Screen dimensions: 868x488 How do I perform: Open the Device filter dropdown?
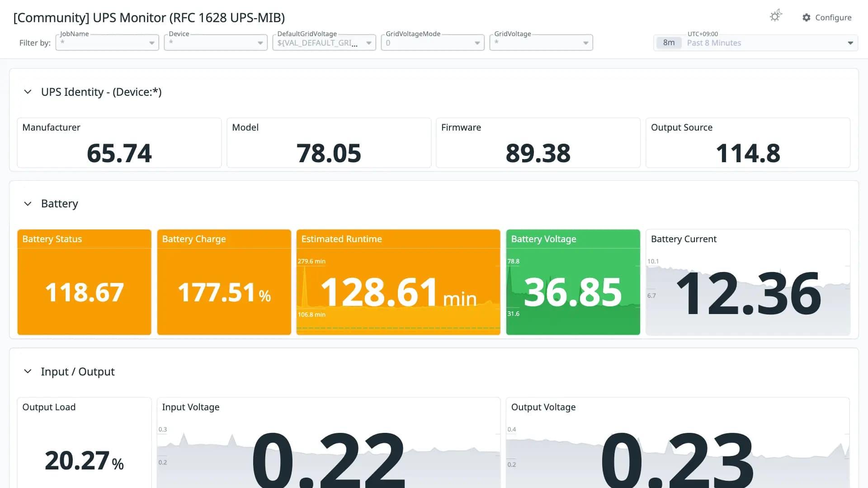216,42
